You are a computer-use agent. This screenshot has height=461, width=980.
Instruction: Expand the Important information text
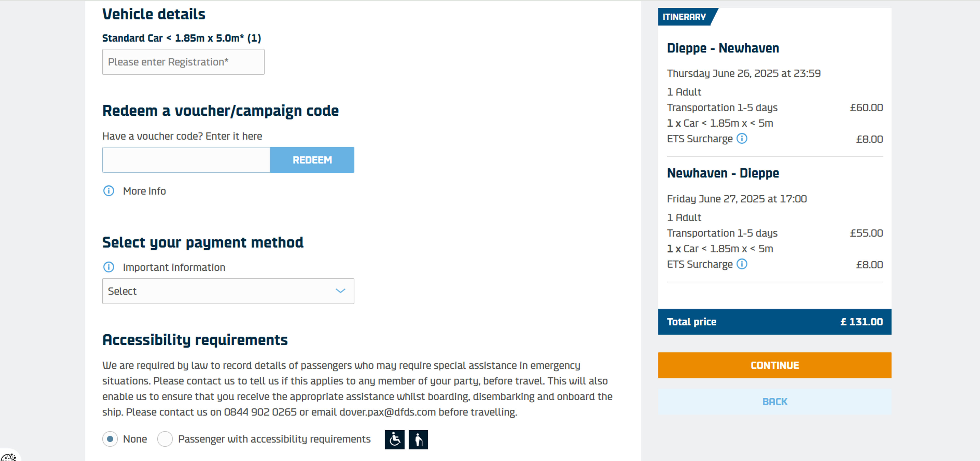tap(174, 268)
